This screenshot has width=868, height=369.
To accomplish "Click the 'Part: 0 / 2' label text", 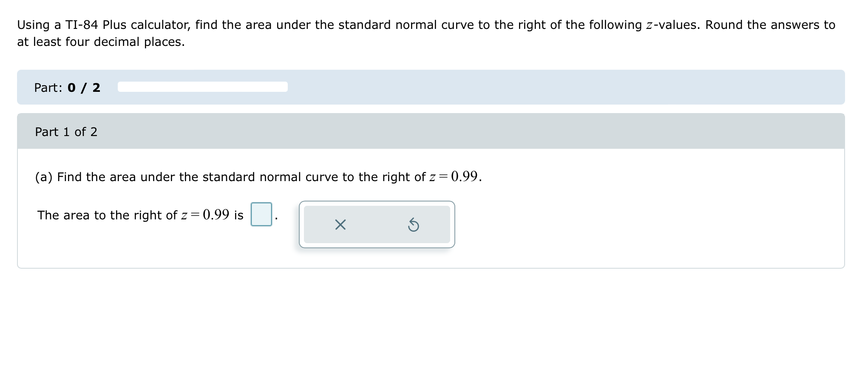I will pyautogui.click(x=66, y=88).
